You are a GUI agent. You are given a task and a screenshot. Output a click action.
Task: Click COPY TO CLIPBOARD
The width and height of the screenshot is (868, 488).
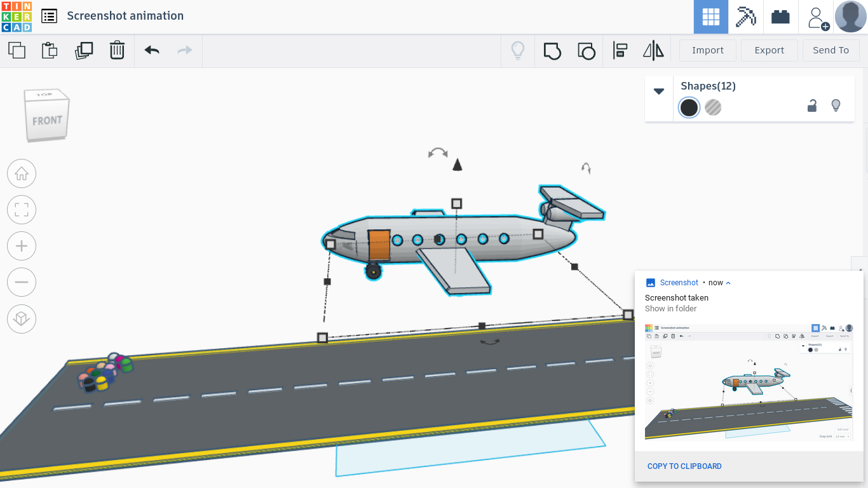click(684, 466)
